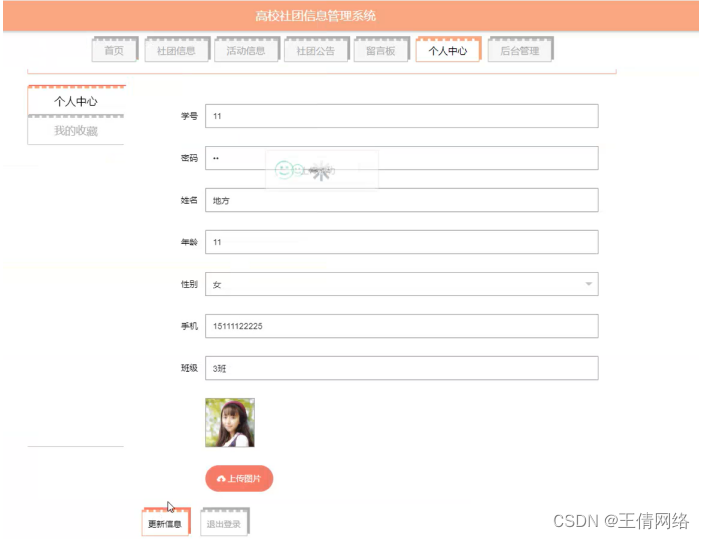Focus the 密码 password field
Image resolution: width=705 pixels, height=539 pixels.
pos(402,158)
